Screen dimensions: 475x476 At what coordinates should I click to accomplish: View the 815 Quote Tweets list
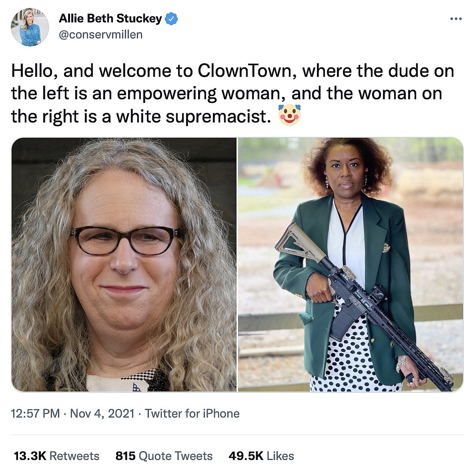[164, 456]
